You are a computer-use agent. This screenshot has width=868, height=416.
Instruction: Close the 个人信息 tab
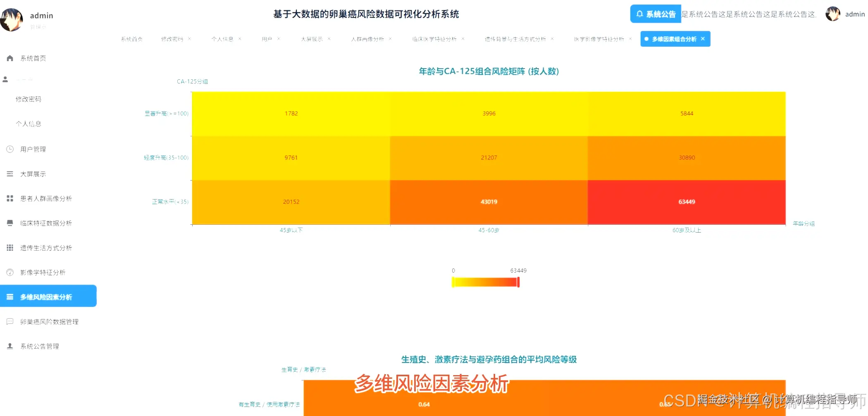(240, 39)
